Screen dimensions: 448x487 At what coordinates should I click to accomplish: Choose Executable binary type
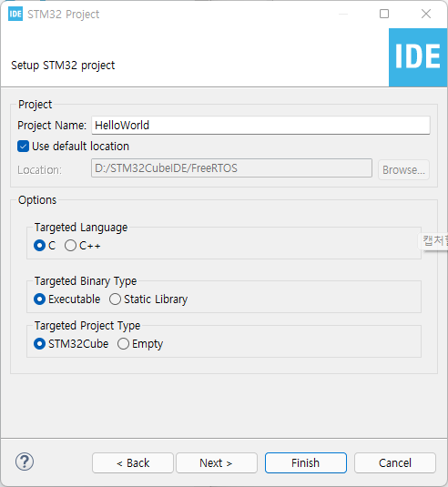tap(39, 299)
